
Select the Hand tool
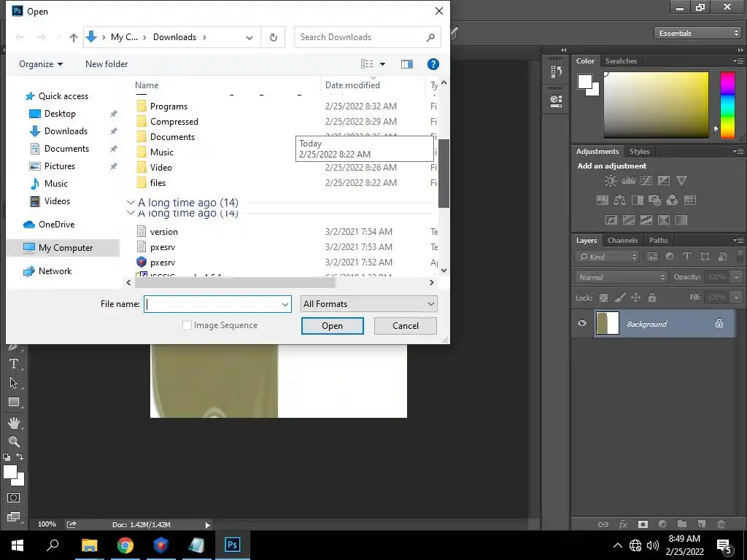[13, 422]
